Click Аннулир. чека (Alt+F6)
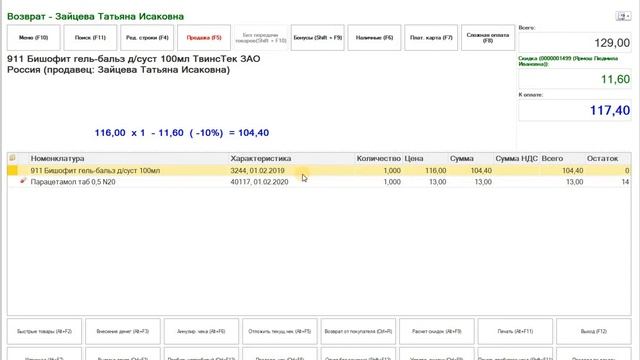Screen dimensions: 640x360 [x=201, y=331]
